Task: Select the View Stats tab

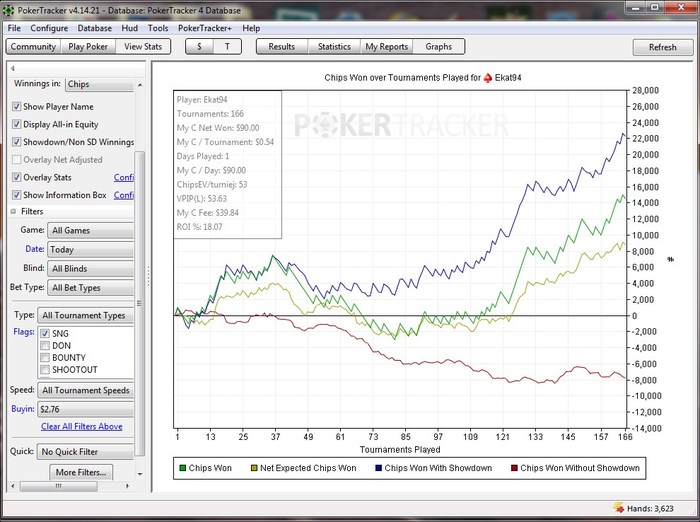Action: (x=143, y=46)
